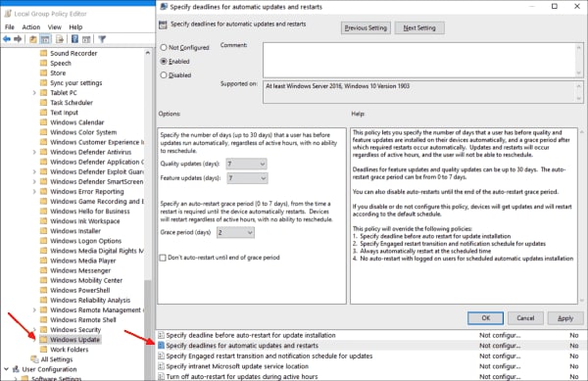Click the Previous Setting button
The height and width of the screenshot is (381, 588).
tap(366, 27)
